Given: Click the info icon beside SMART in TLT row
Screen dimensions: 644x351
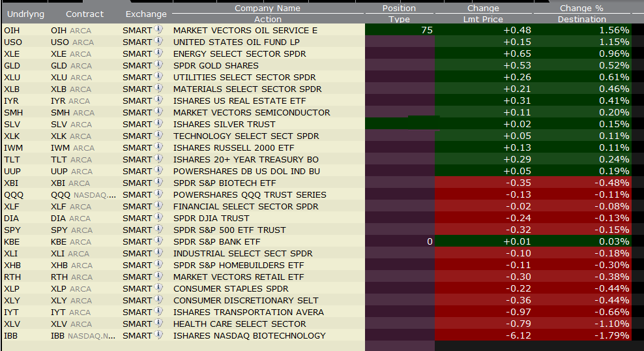Looking at the screenshot, I should (x=158, y=159).
